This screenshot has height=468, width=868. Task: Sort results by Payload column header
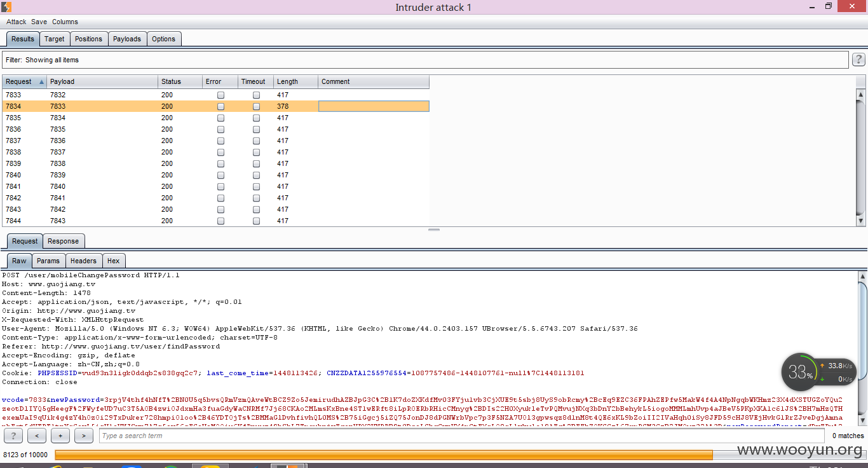coord(102,81)
